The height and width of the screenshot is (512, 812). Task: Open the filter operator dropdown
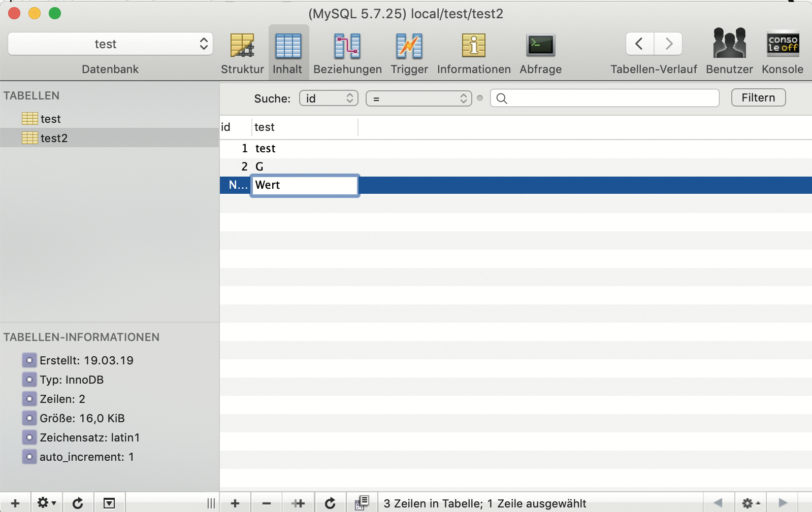(x=419, y=98)
